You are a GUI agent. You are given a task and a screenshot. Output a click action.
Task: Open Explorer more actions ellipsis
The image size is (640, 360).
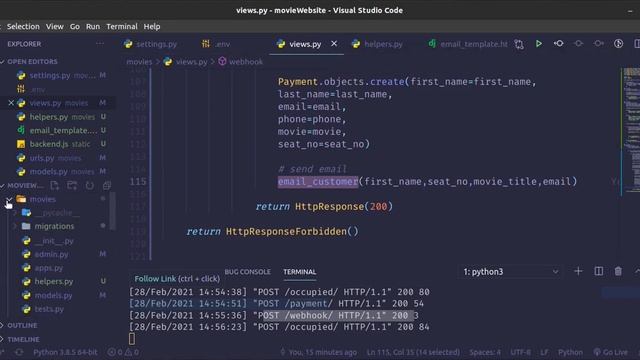pos(100,44)
